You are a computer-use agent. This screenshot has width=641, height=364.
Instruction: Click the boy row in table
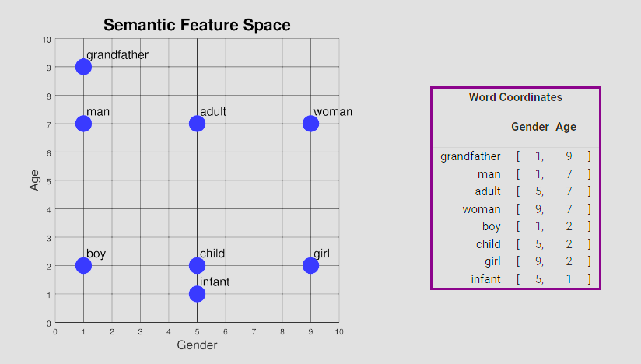point(516,226)
